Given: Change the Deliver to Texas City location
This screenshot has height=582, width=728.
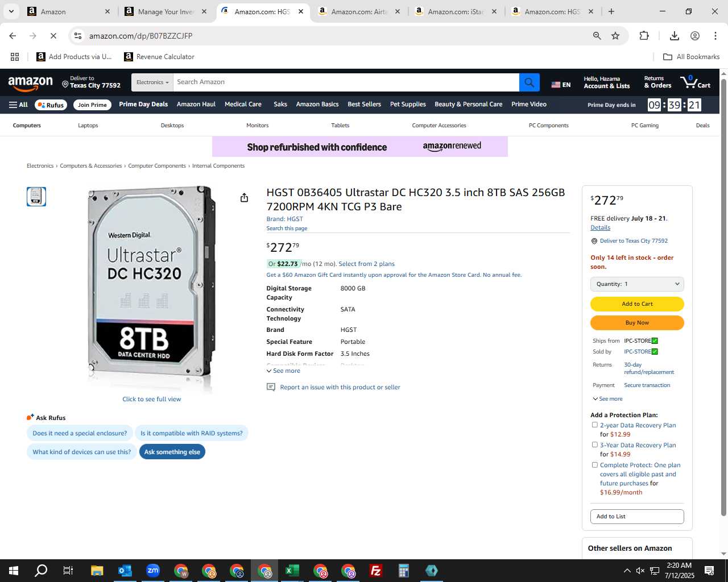Looking at the screenshot, I should coord(91,82).
